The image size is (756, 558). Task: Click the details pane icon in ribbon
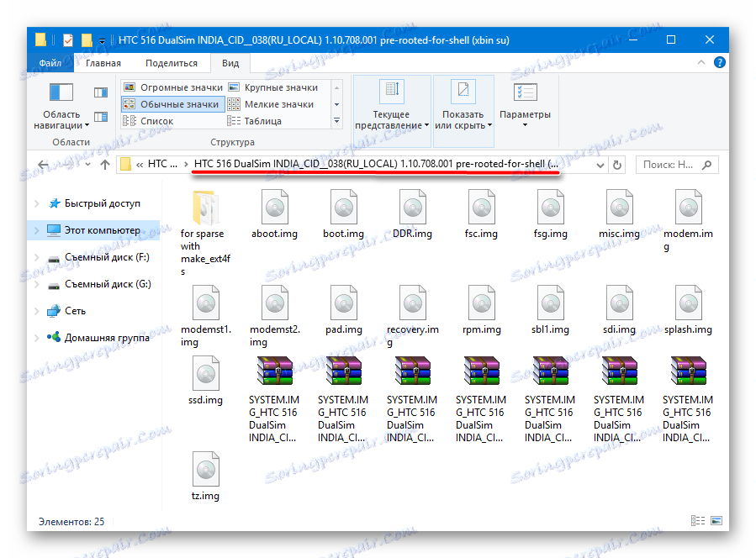[x=101, y=117]
